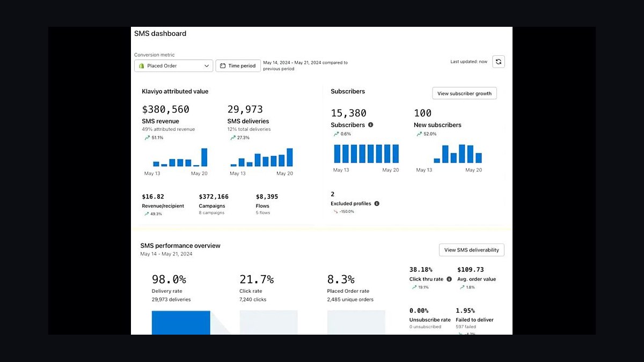Click the Klaviyo attributed value heading
This screenshot has width=644, height=362.
[175, 92]
